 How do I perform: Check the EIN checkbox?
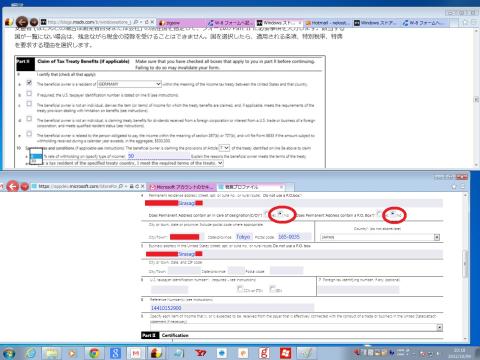click(272, 289)
